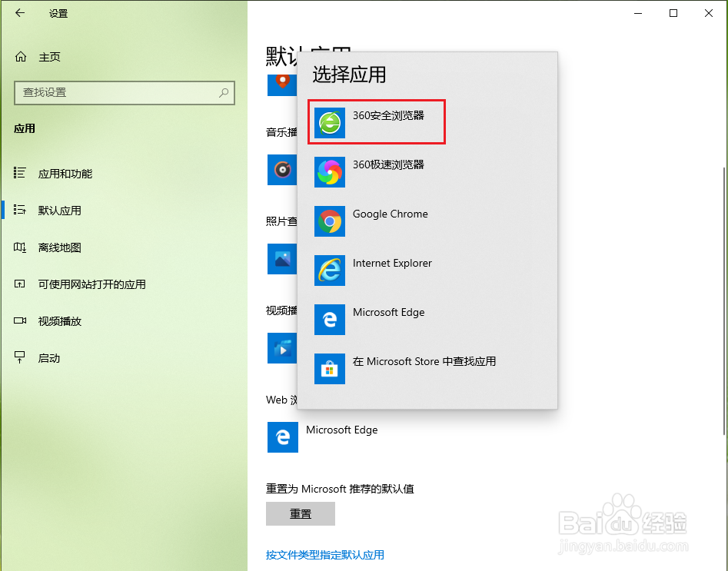Pick Microsoft Edge from the app chooser
Viewport: 728px width, 571px height.
point(376,319)
